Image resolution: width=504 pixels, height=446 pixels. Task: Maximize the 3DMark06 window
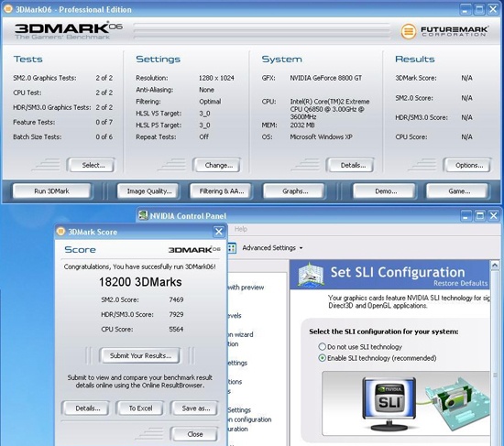point(479,9)
